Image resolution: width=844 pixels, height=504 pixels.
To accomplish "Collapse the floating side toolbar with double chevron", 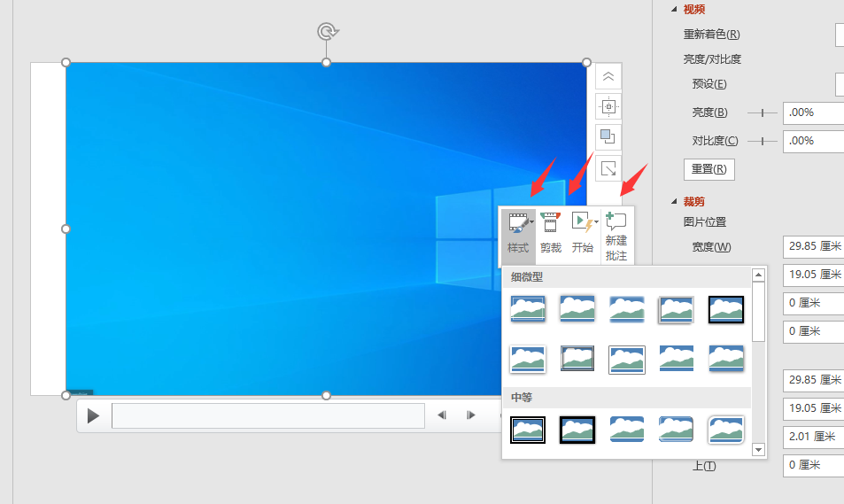I will point(608,76).
